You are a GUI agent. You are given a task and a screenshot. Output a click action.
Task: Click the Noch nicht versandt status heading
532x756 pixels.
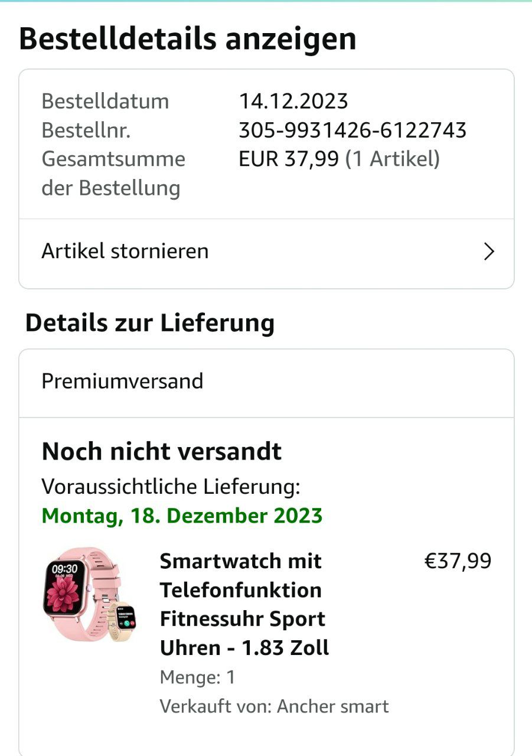(x=162, y=452)
